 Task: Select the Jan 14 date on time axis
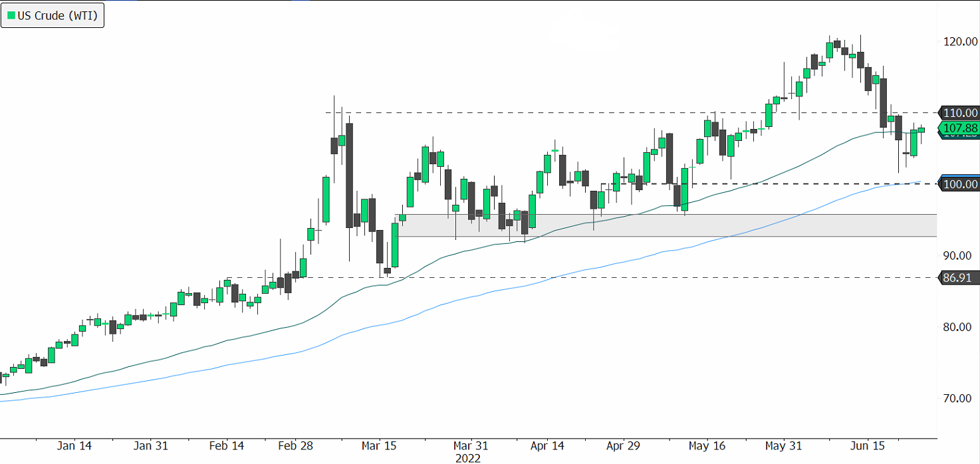click(74, 446)
